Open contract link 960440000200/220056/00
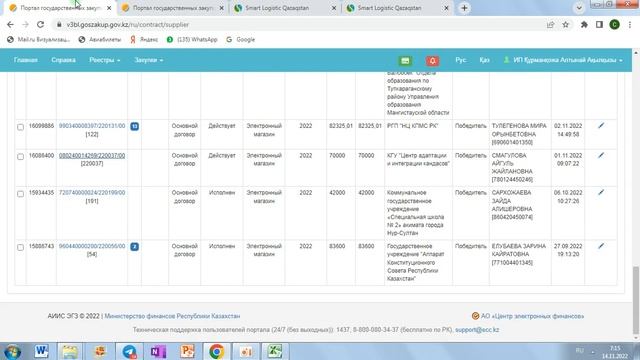The width and height of the screenshot is (640, 360). click(92, 246)
